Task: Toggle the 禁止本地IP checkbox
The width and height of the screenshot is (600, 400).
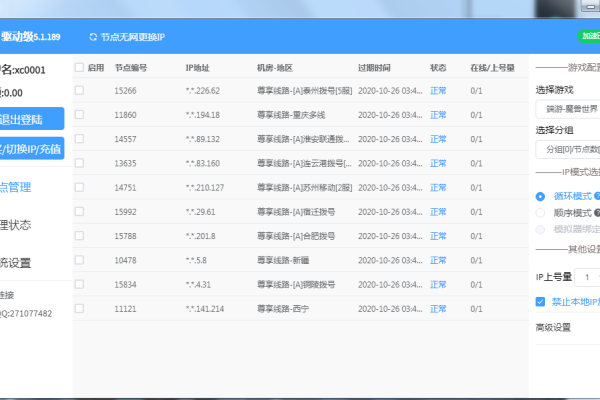Action: tap(540, 302)
